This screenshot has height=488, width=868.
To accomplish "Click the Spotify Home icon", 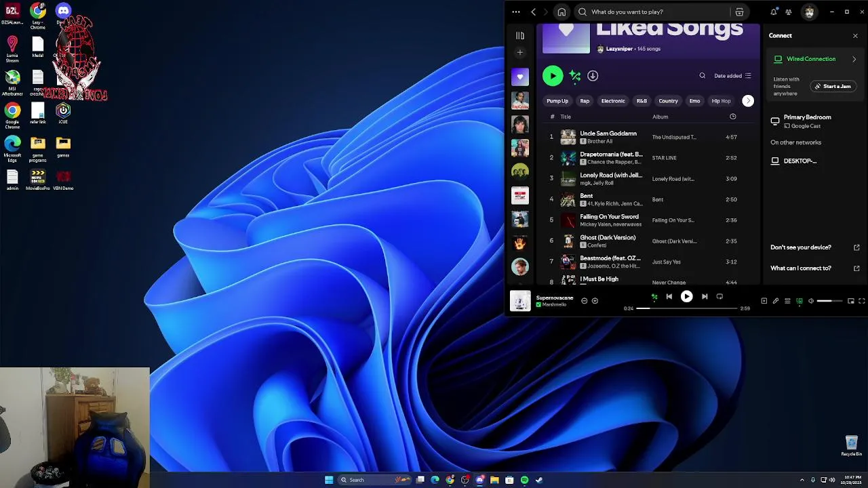I will pyautogui.click(x=561, y=12).
